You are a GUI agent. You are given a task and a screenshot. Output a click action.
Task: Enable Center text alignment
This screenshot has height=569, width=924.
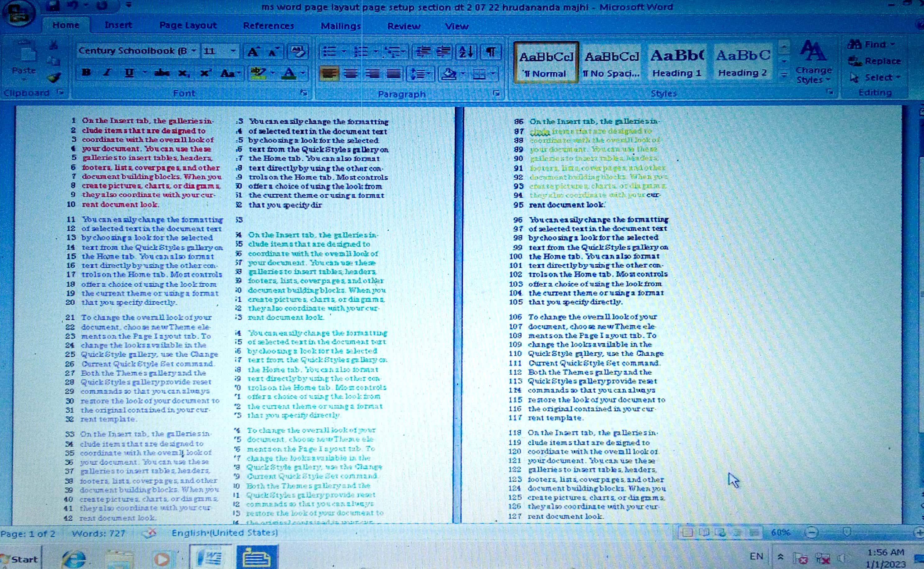(351, 73)
